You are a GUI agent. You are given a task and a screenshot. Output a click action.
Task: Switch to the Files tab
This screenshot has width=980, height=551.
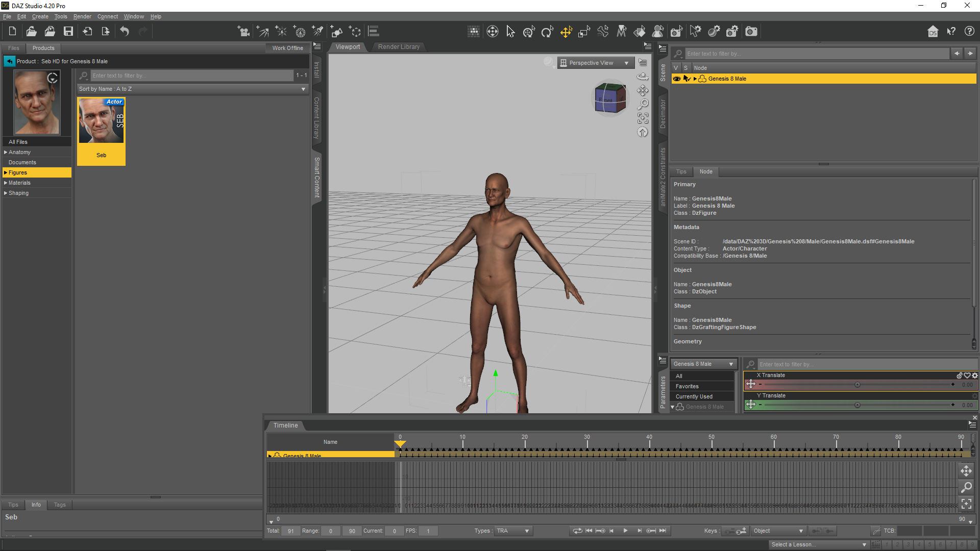coord(14,48)
